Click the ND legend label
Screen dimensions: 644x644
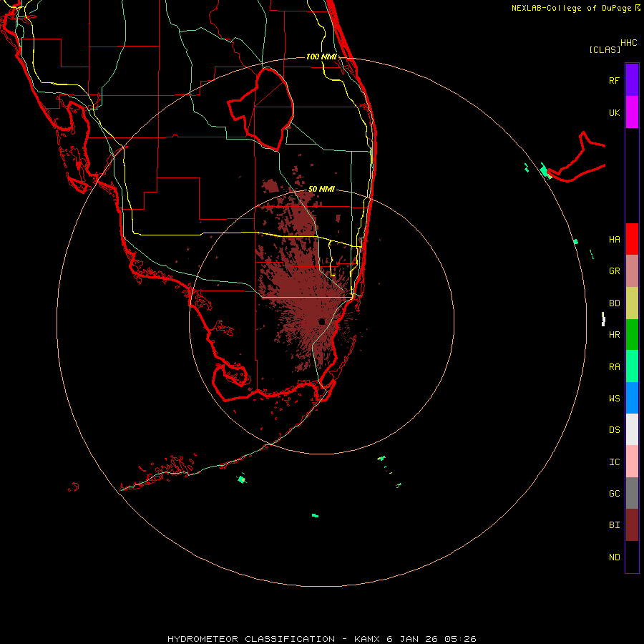point(614,557)
